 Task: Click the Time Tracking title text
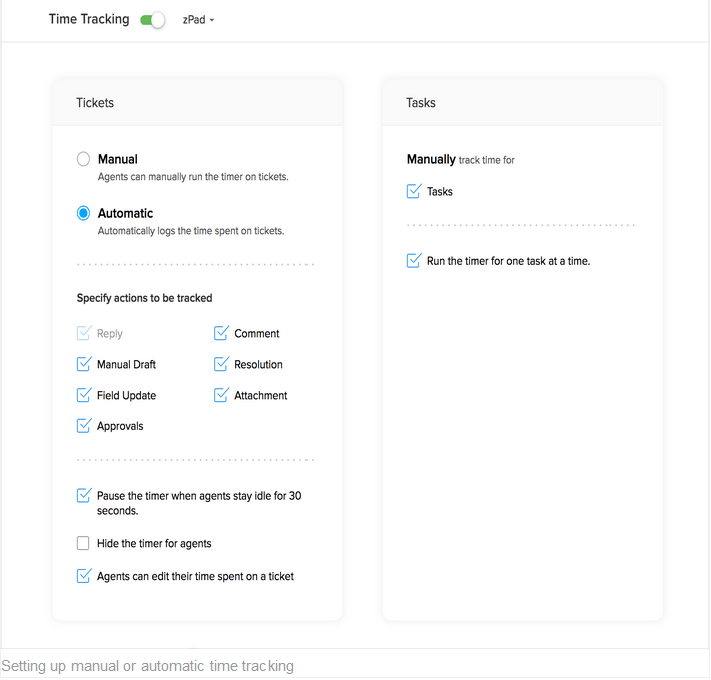[89, 19]
